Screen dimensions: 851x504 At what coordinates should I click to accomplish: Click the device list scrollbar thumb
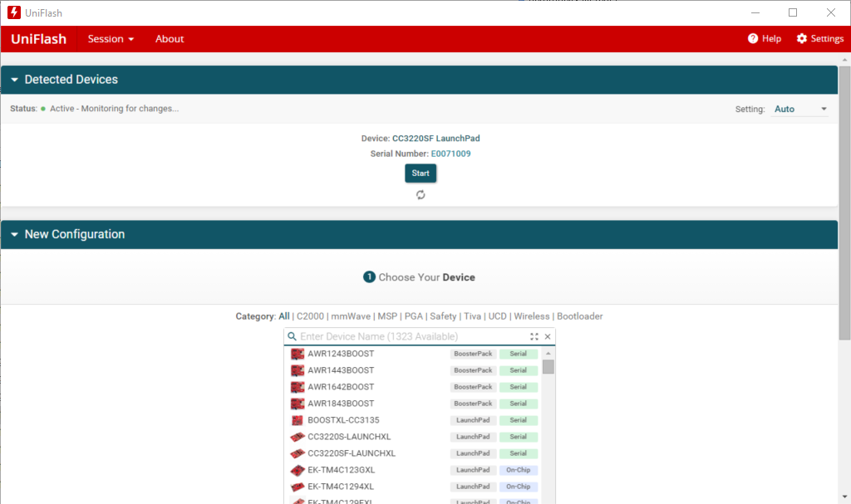[x=548, y=367]
